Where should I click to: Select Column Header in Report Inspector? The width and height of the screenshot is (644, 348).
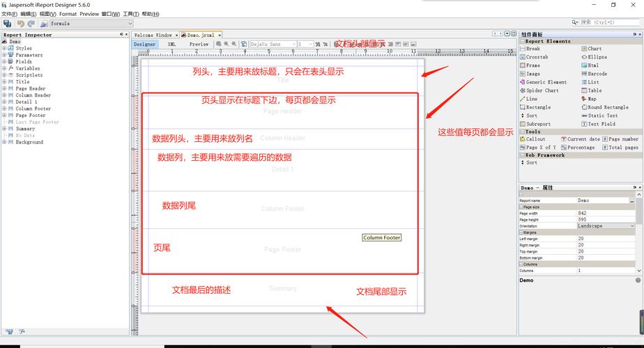pos(33,95)
